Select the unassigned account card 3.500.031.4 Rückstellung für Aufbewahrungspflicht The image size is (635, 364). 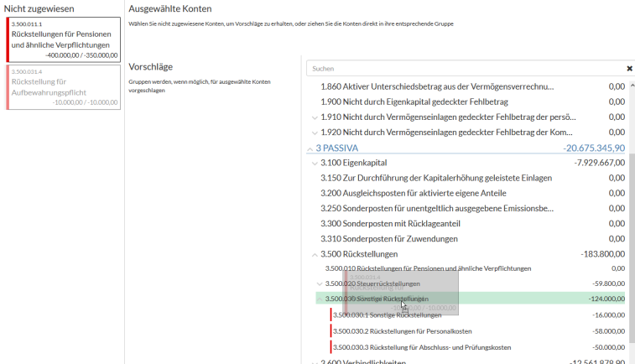64,87
